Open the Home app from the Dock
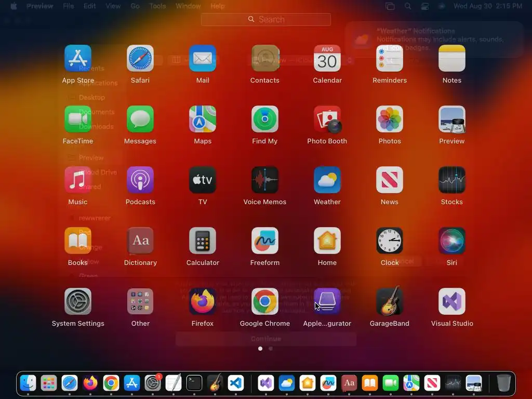 (308, 383)
